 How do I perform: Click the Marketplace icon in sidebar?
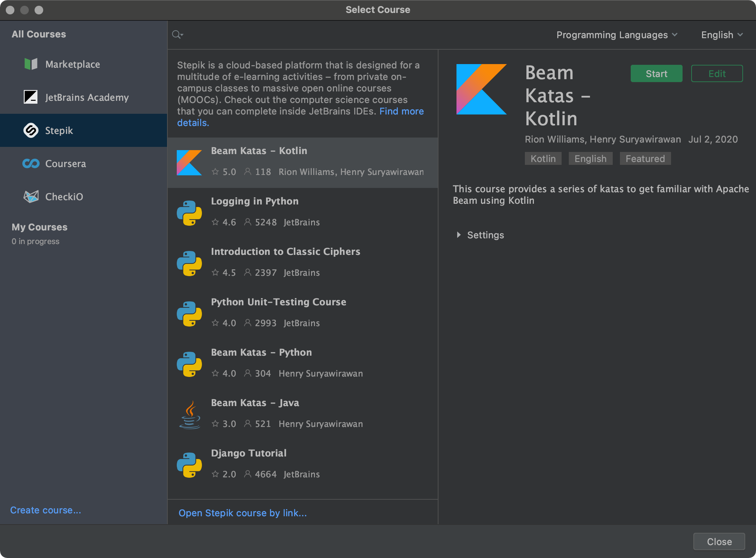click(31, 64)
